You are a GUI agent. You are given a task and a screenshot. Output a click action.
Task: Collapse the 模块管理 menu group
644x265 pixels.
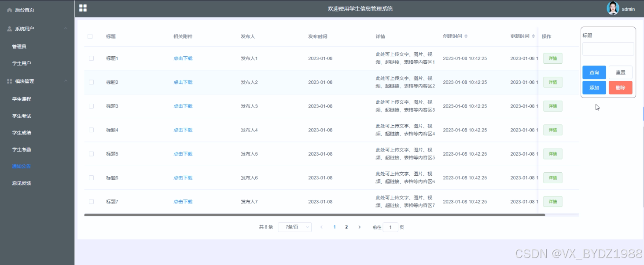66,81
